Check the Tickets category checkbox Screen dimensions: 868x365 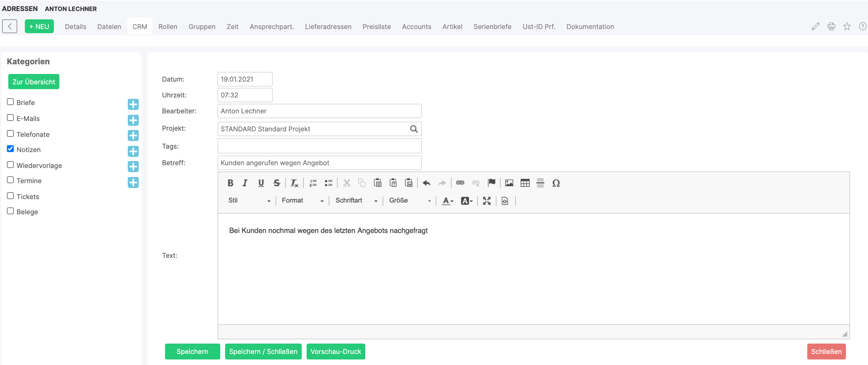pos(11,196)
